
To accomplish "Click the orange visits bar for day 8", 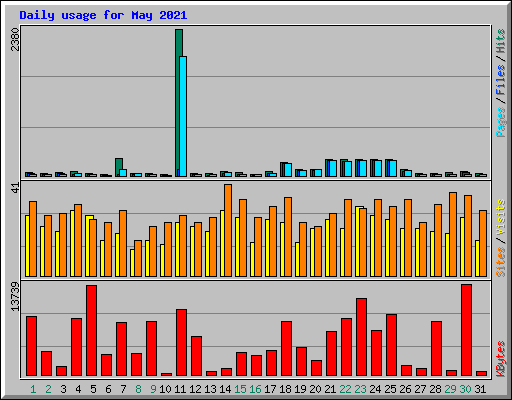I will coord(138,258).
